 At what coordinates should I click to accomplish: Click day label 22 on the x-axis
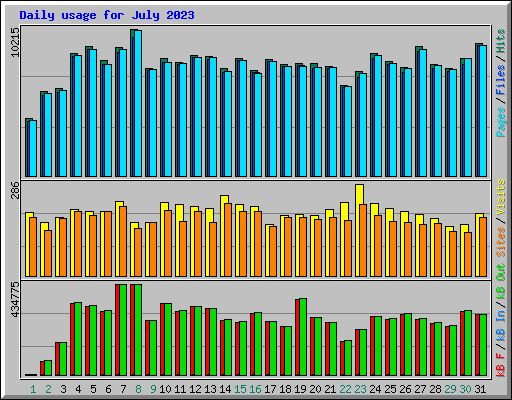pyautogui.click(x=345, y=389)
